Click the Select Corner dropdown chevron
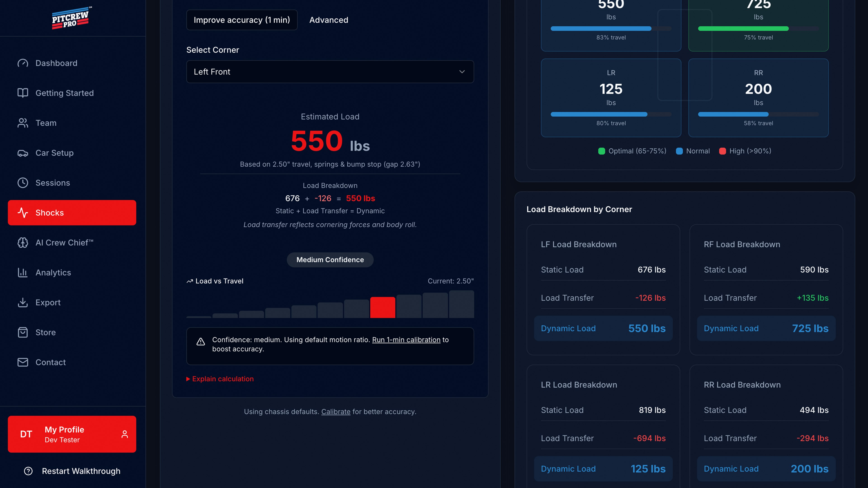 [x=462, y=72]
